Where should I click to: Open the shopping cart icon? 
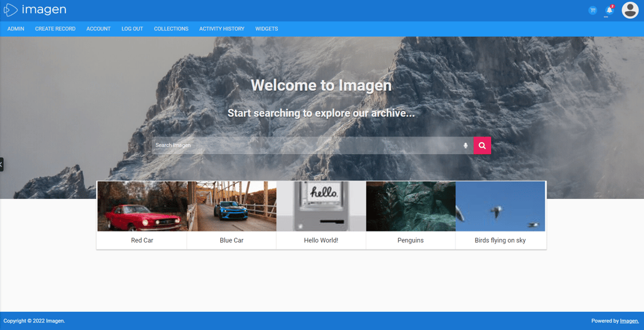(x=592, y=10)
